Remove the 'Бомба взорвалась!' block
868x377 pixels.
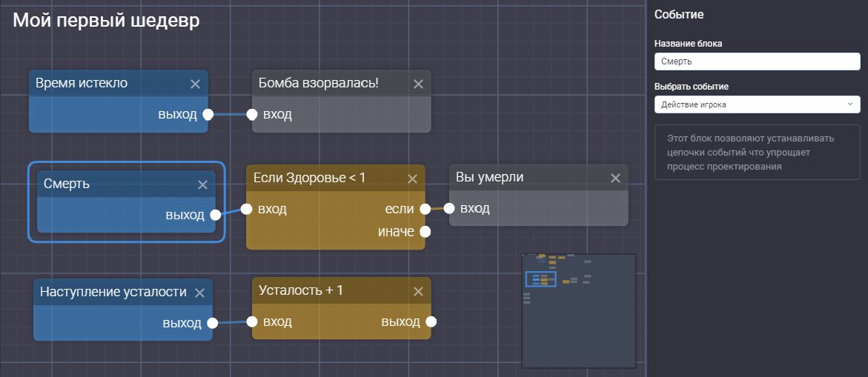[x=418, y=84]
